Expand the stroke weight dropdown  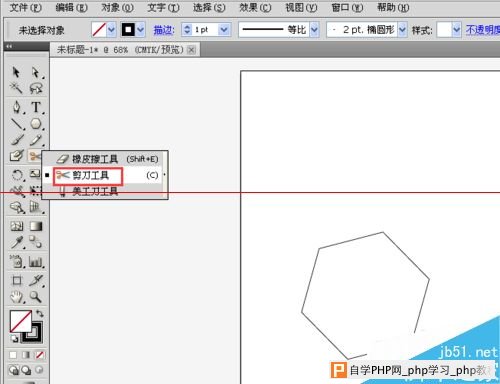pyautogui.click(x=224, y=30)
